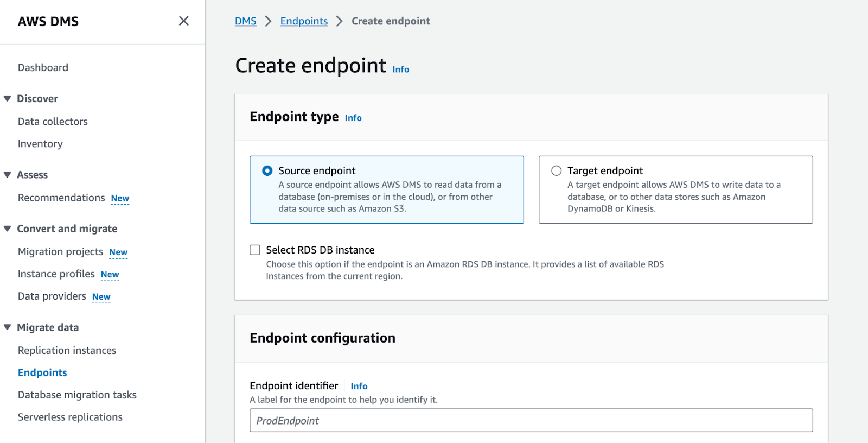Click the New badge next to Data providers
The width and height of the screenshot is (868, 443).
point(101,297)
